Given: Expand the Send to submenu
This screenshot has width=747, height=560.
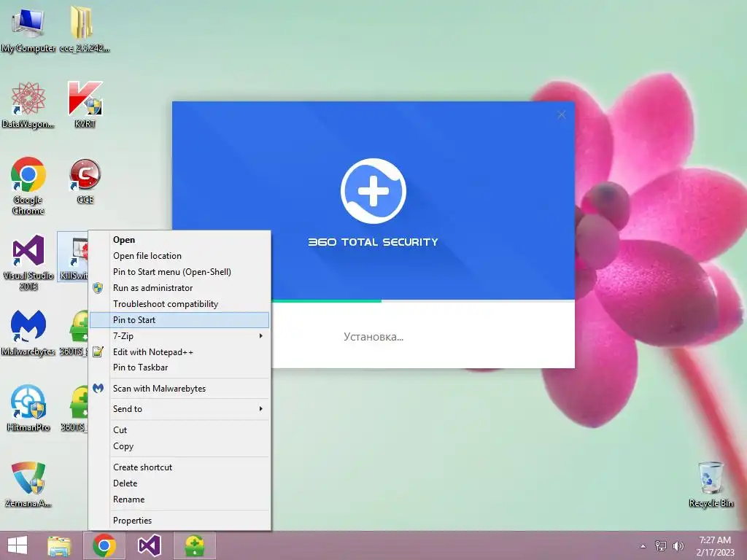Looking at the screenshot, I should pos(179,409).
